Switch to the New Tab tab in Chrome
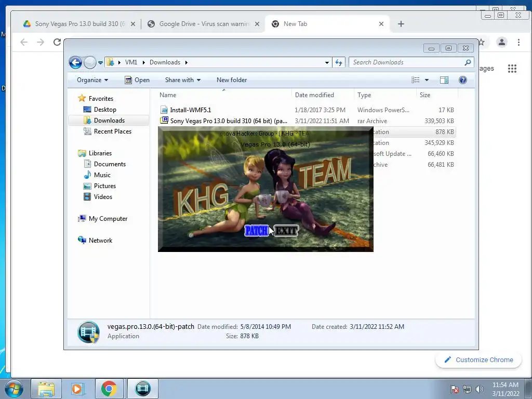This screenshot has height=399, width=532. (327, 24)
